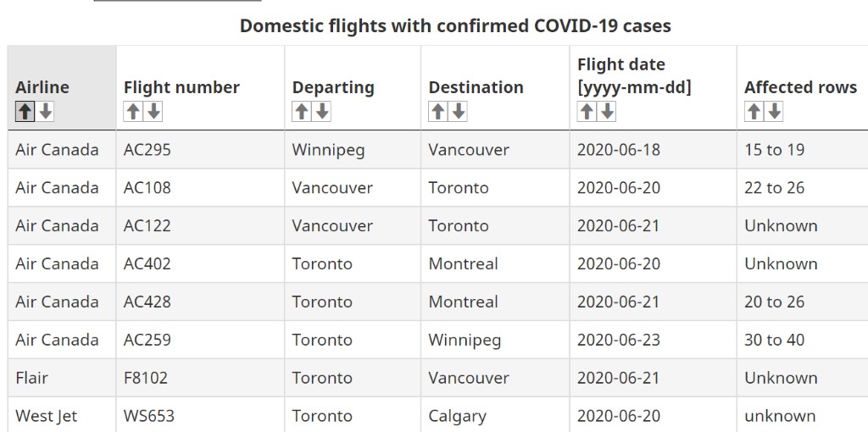The image size is (868, 432).
Task: Sort Airline column ascending
Action: pyautogui.click(x=25, y=112)
